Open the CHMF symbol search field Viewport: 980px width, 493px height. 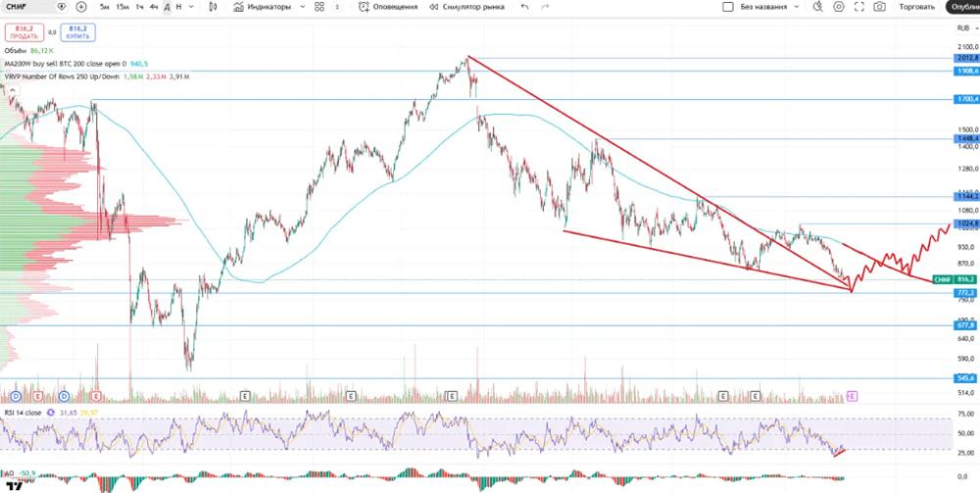click(25, 6)
